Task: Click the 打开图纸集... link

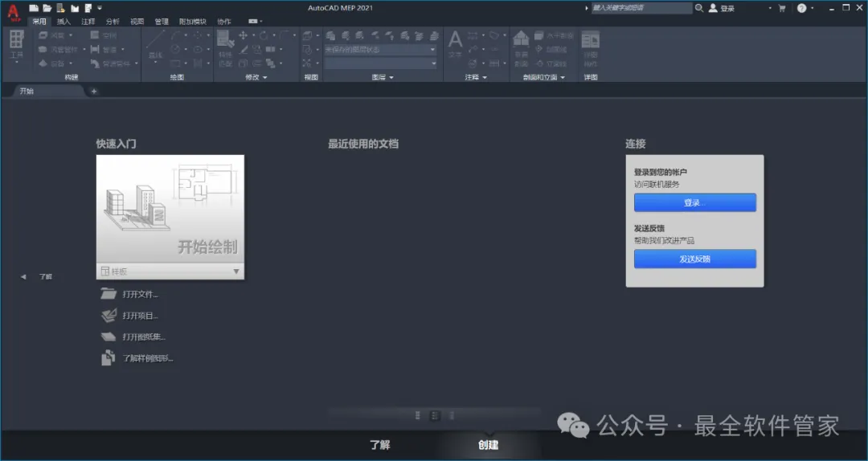Action: tap(144, 337)
